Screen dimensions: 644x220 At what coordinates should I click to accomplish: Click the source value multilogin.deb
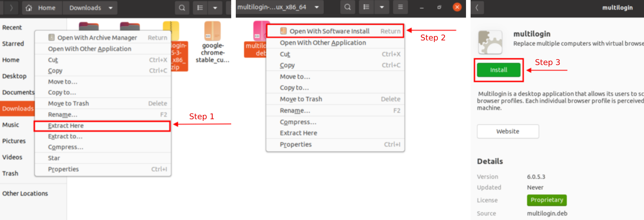[547, 213]
